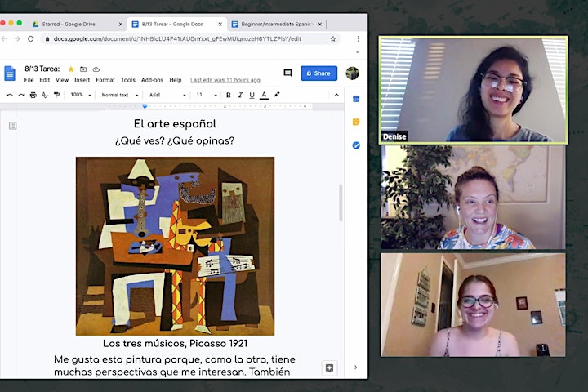This screenshot has height=392, width=588.
Task: Open the Edit menu
Action: click(x=45, y=80)
